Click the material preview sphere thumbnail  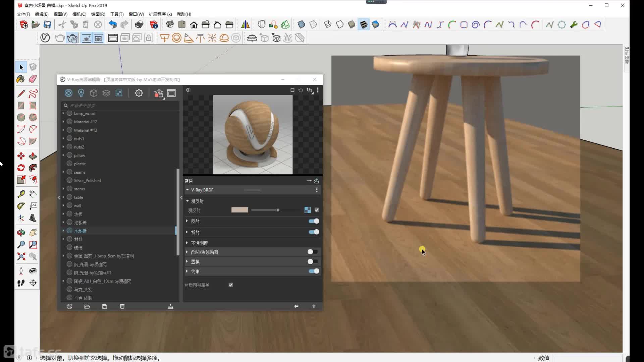[x=253, y=135]
